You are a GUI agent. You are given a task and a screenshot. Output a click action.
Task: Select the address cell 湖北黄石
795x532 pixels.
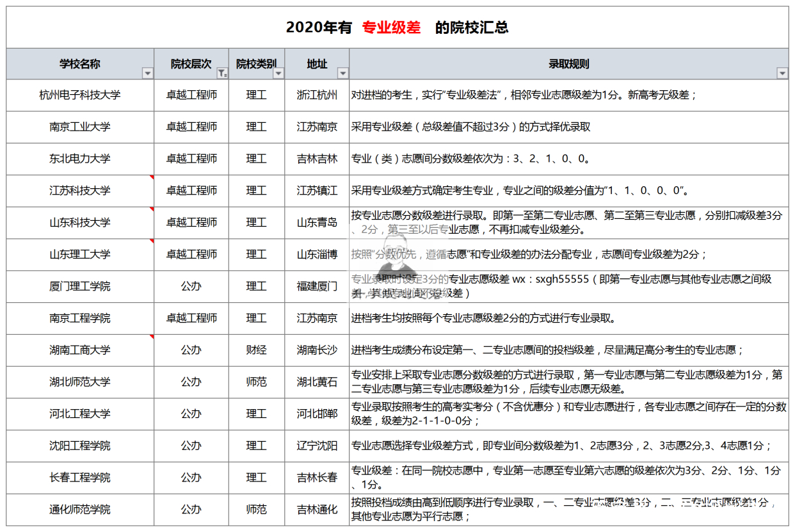click(x=317, y=382)
